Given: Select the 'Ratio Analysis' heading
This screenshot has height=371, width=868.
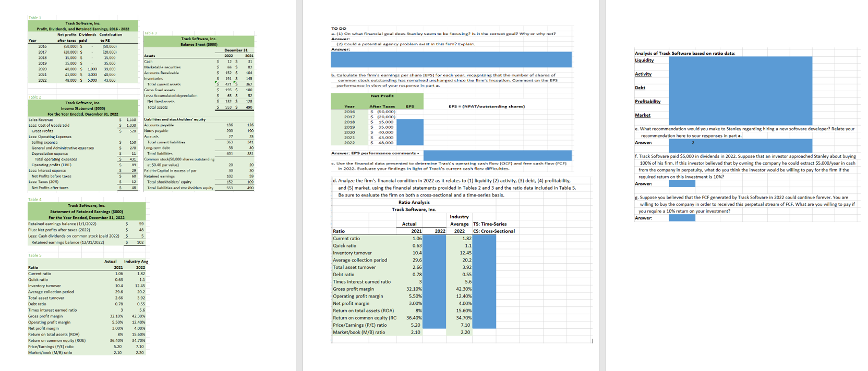Looking at the screenshot, I should [x=414, y=202].
